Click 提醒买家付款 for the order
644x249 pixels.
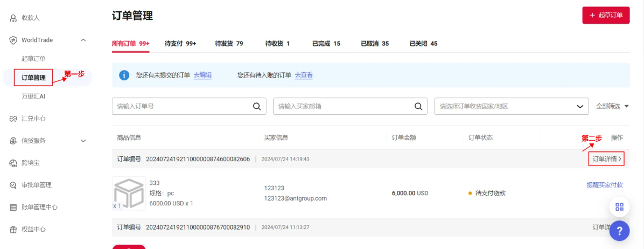pos(604,185)
